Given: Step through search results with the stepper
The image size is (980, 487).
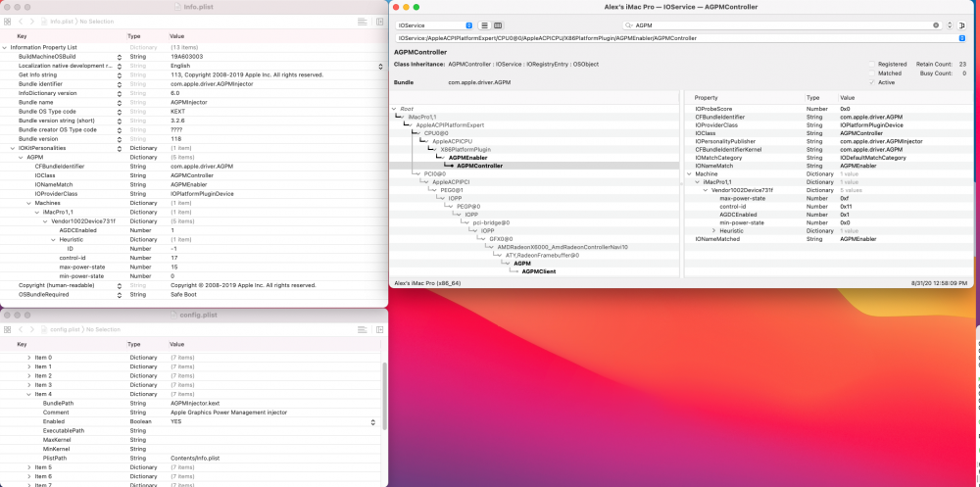Looking at the screenshot, I should (950, 25).
